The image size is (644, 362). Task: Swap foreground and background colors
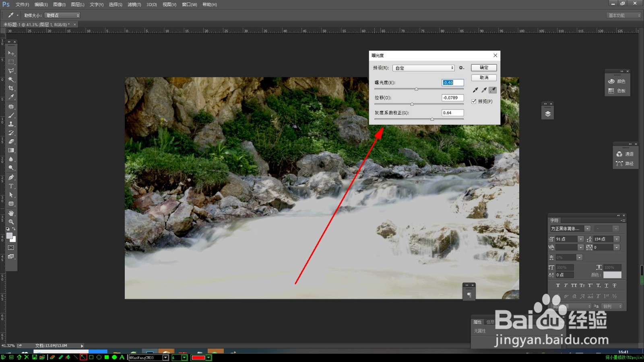pos(14,229)
